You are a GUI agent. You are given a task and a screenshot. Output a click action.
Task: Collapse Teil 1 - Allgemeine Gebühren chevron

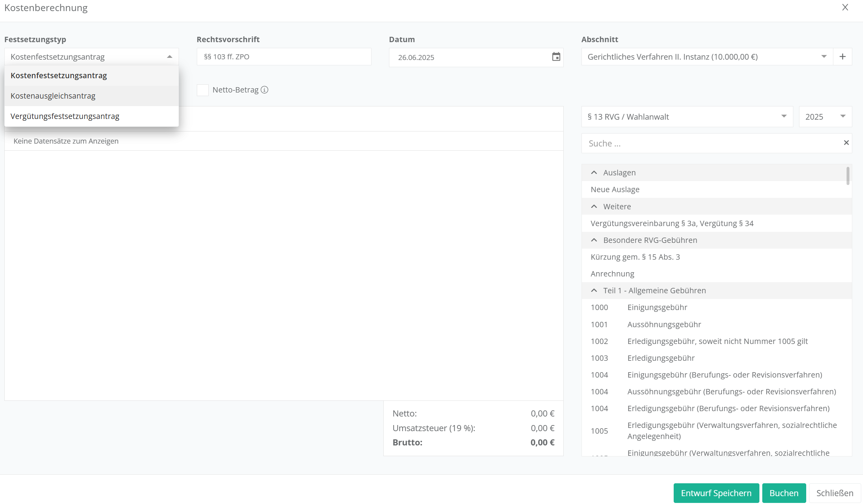point(594,291)
